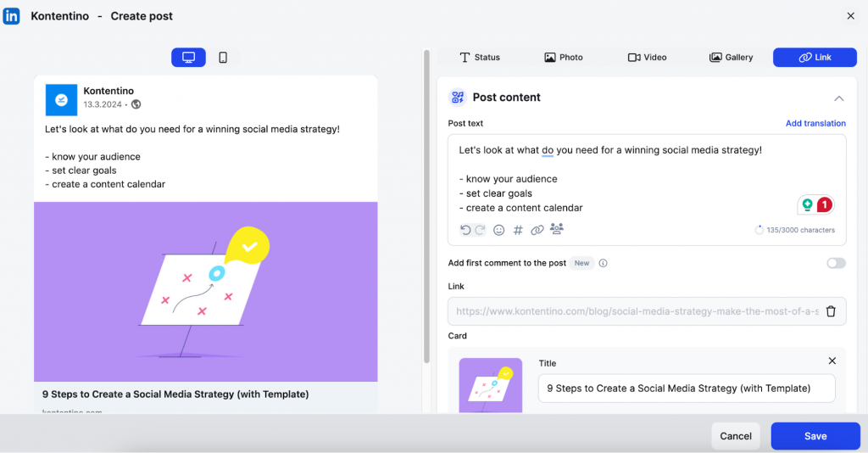Click the 13.3.2024 date in preview
868x453 pixels.
(x=103, y=104)
